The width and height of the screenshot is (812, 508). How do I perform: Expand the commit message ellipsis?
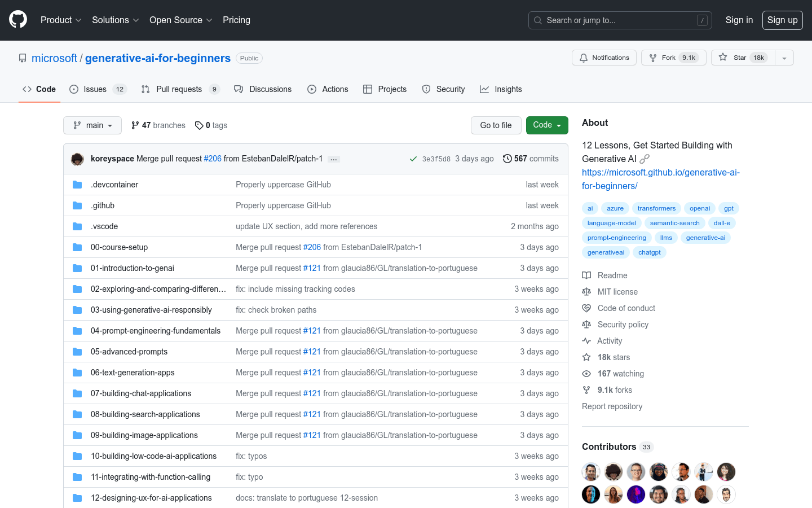(x=334, y=159)
